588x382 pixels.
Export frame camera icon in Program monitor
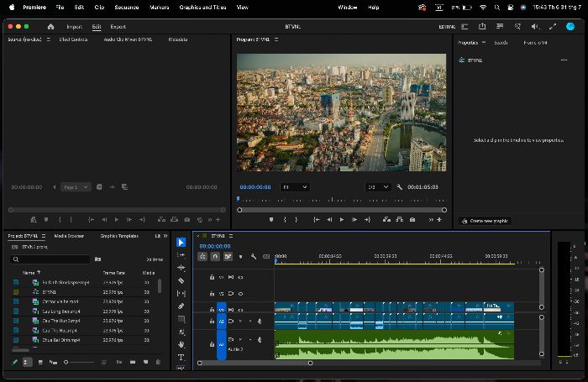coord(412,220)
